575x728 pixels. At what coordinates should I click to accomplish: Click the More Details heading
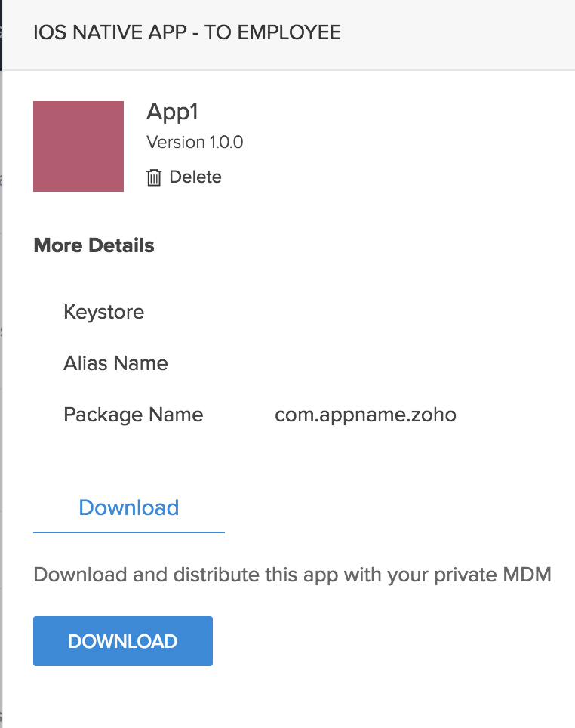(x=94, y=245)
